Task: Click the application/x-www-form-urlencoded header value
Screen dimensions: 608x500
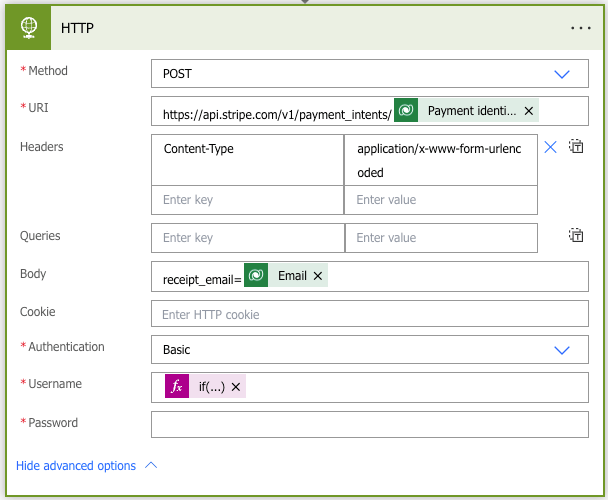Action: click(x=440, y=160)
